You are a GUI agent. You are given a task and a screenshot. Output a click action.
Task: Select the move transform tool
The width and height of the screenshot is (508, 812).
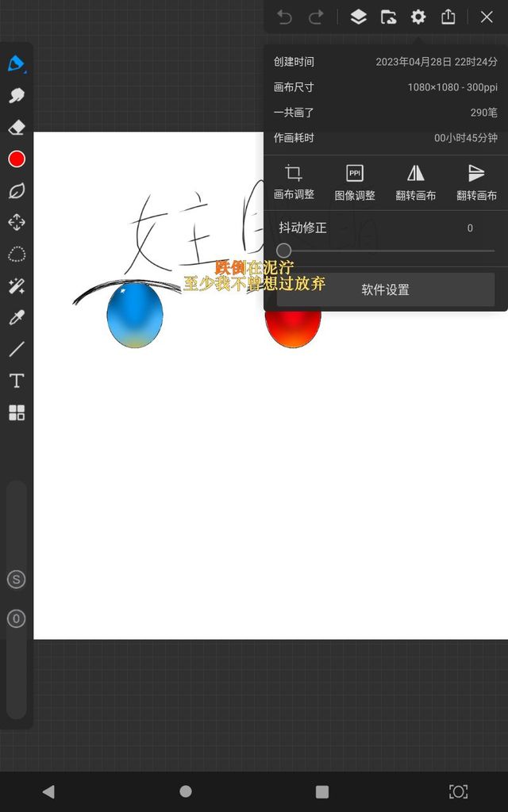17,223
